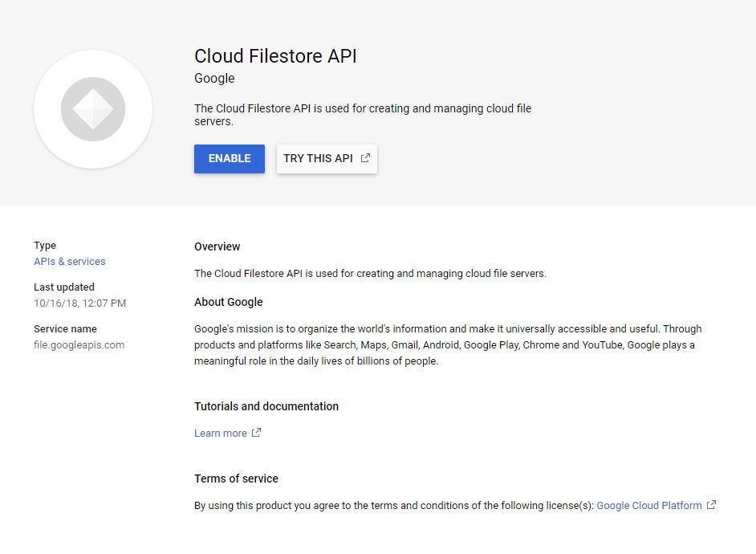The width and height of the screenshot is (756, 554).
Task: Click external-link icon beside Learn more
Action: [257, 433]
